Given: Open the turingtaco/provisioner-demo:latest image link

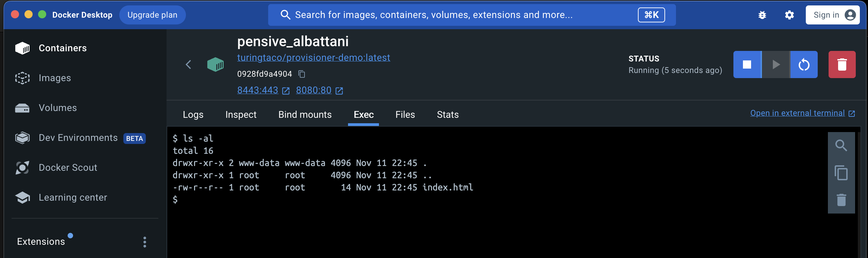Looking at the screenshot, I should point(313,58).
